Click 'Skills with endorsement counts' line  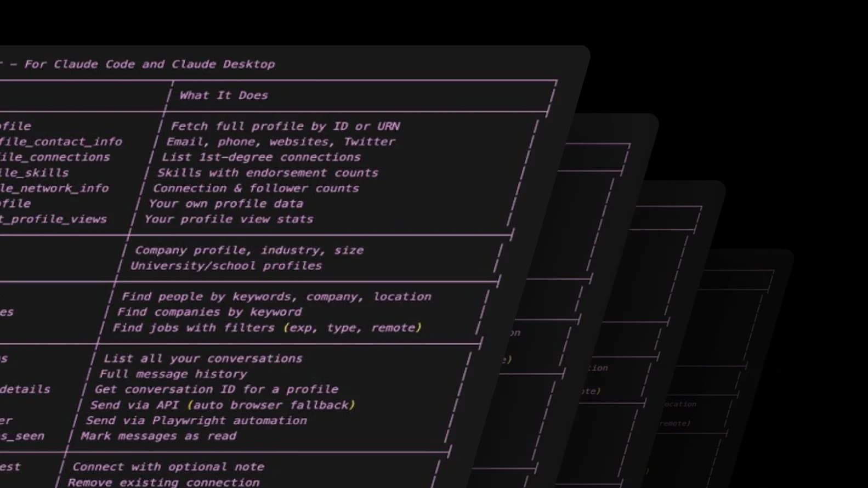coord(268,173)
